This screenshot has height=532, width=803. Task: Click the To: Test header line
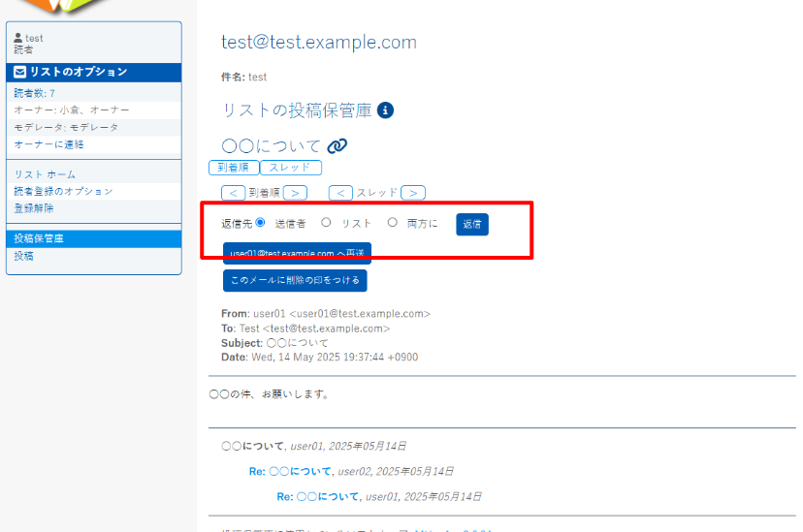tap(305, 329)
